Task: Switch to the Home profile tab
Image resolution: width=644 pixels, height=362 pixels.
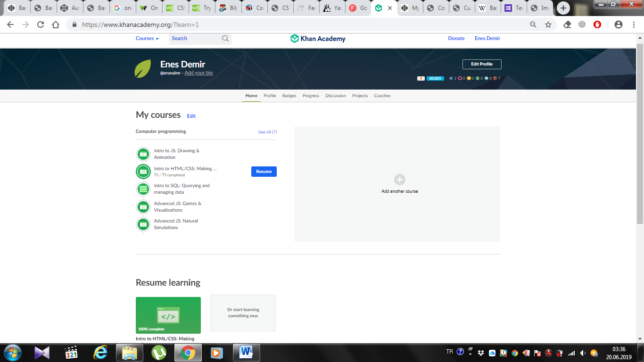Action: point(251,96)
